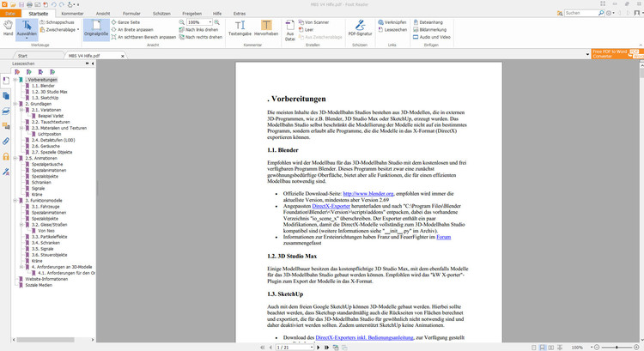Open the Extras ribbon tab
Viewport: 644px width, 351px height.
pos(240,14)
